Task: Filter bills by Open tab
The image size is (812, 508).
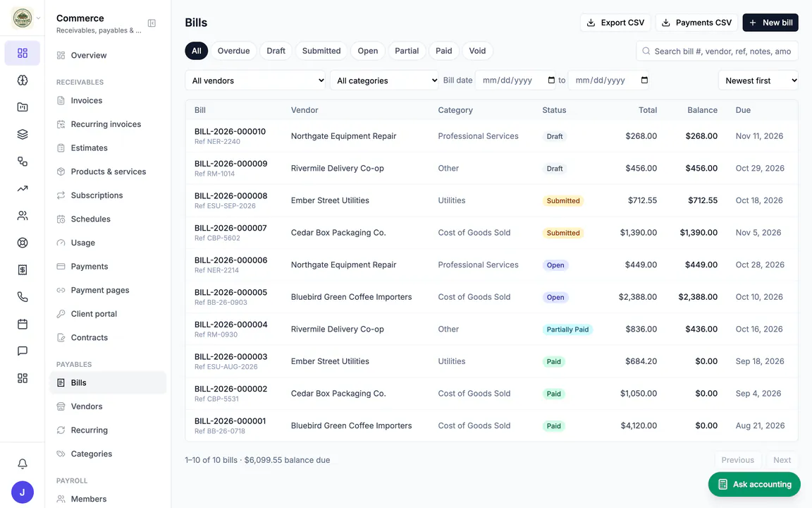Action: 368,51
